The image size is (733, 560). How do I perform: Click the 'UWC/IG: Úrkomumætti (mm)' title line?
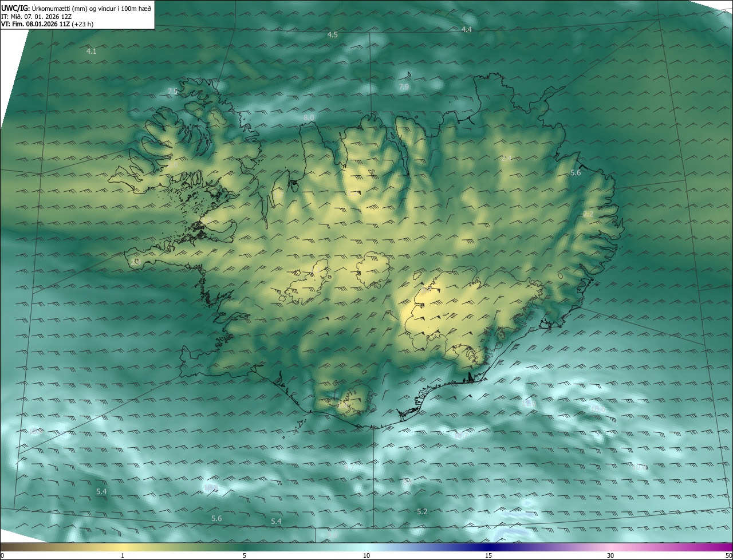tap(76, 8)
